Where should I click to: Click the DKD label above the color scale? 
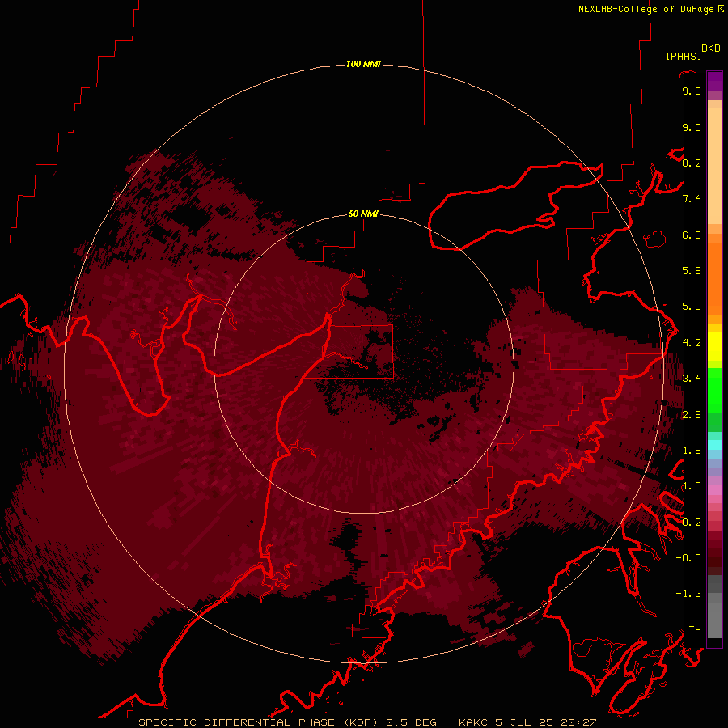pyautogui.click(x=711, y=49)
